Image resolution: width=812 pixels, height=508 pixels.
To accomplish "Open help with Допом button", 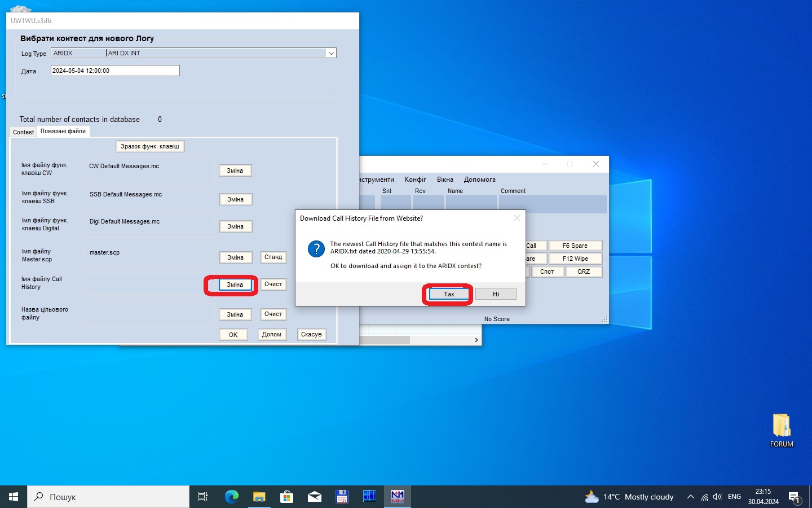I will click(272, 334).
